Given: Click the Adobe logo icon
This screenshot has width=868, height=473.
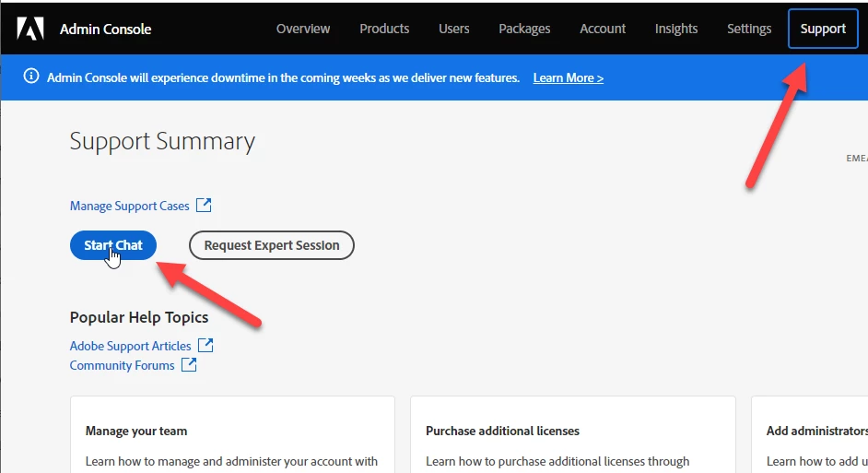Looking at the screenshot, I should 29,29.
